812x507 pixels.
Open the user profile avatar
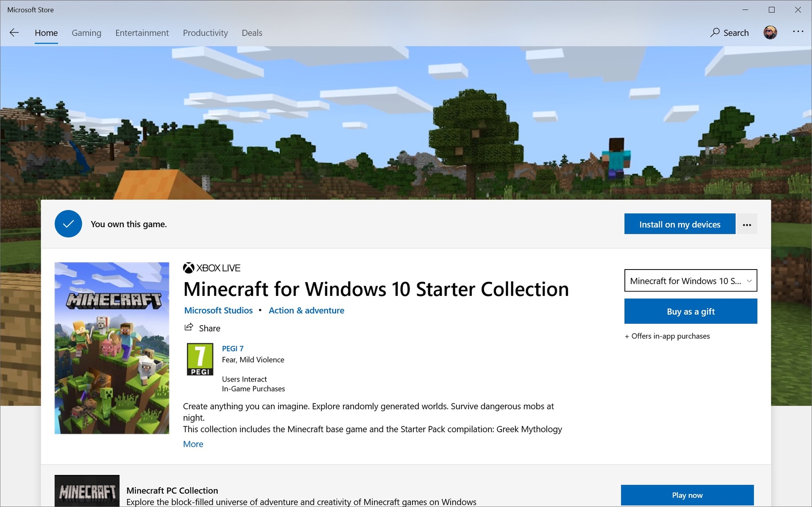(770, 32)
